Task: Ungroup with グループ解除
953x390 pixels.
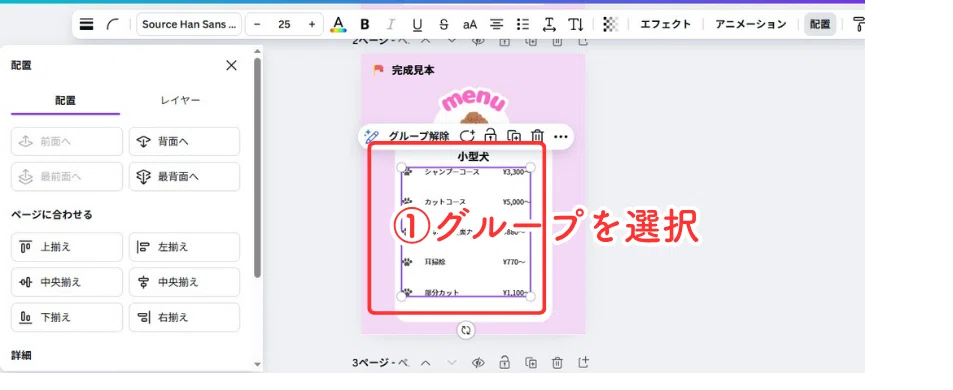Action: coord(419,136)
